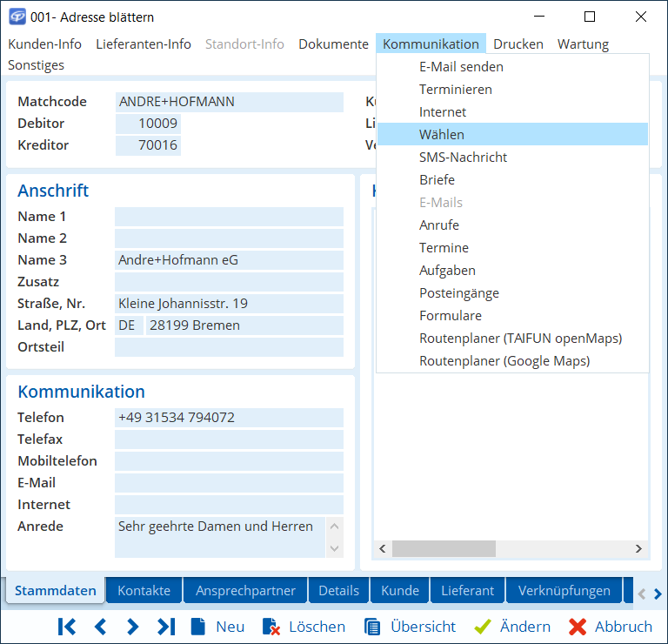Image resolution: width=668 pixels, height=644 pixels.
Task: Click the Ändern green checkmark
Action: click(483, 627)
